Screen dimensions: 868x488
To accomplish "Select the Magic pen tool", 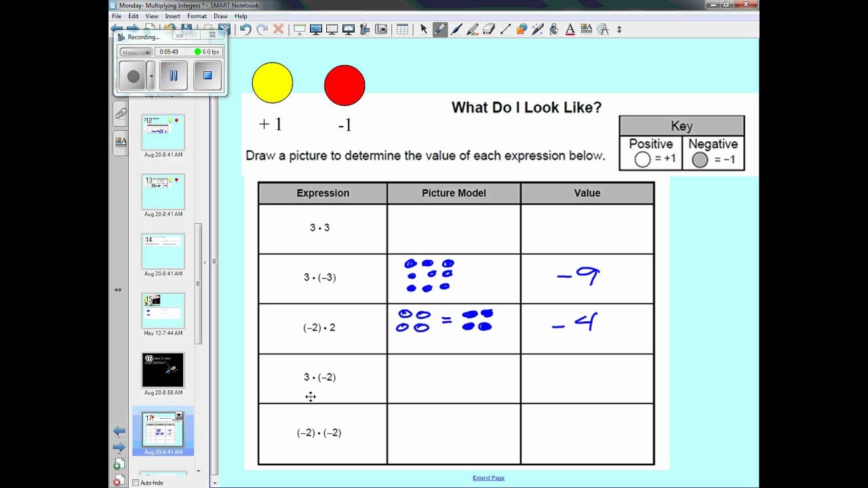I will point(538,29).
